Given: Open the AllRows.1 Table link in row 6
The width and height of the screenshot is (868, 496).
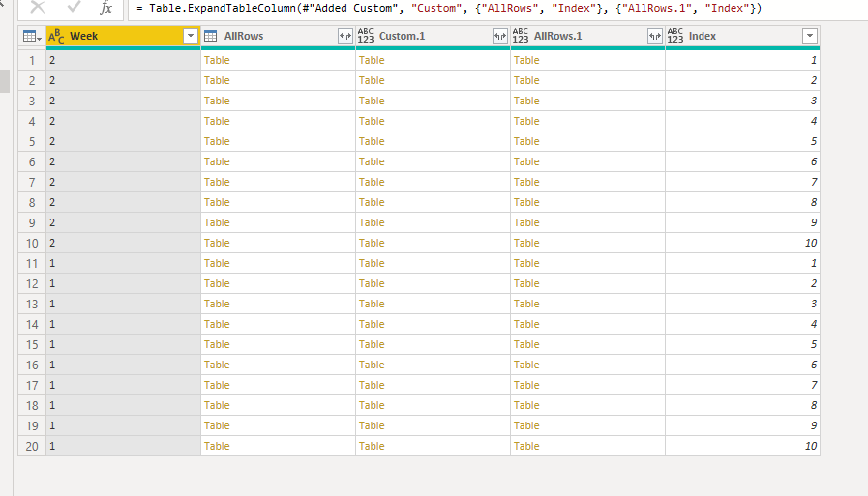Looking at the screenshot, I should (526, 161).
